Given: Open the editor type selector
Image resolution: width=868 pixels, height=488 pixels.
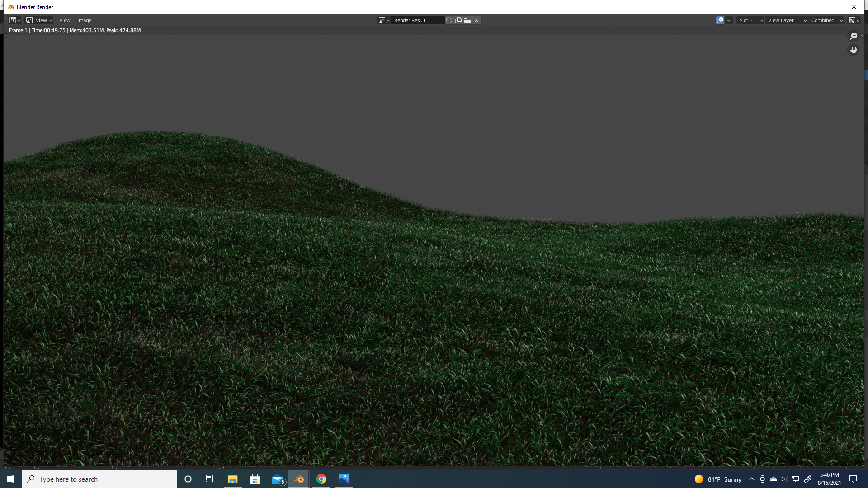Looking at the screenshot, I should (15, 20).
